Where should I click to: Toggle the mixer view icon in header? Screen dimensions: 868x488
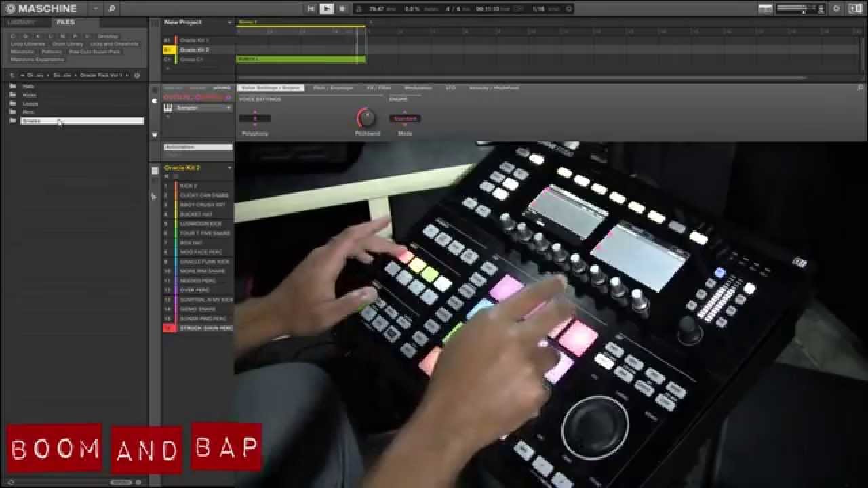tap(766, 9)
